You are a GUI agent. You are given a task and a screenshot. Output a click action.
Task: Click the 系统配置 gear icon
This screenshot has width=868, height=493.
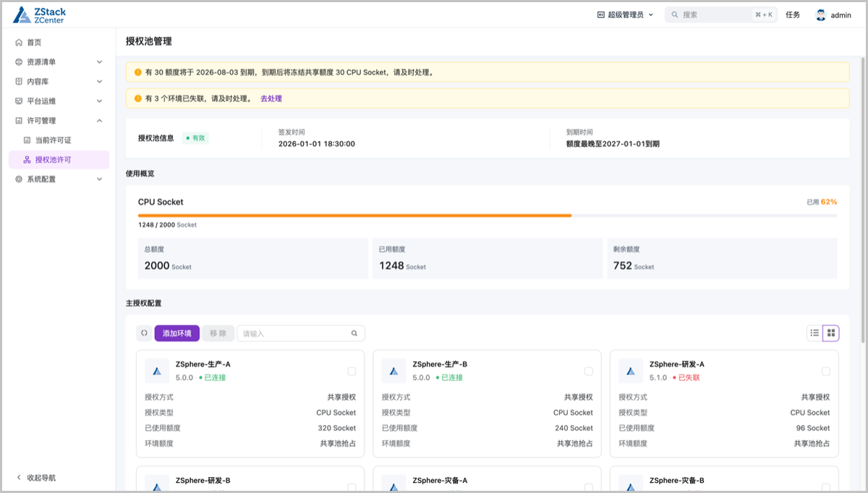click(19, 180)
